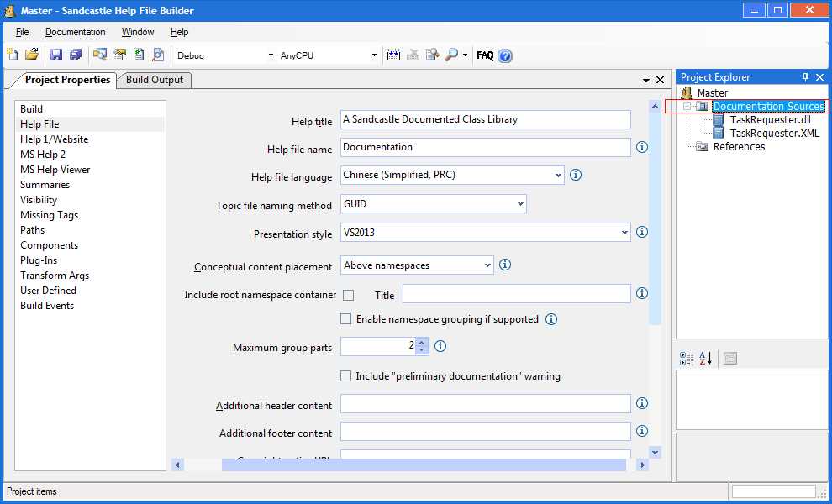Open the FAQ toolbar item

485,55
